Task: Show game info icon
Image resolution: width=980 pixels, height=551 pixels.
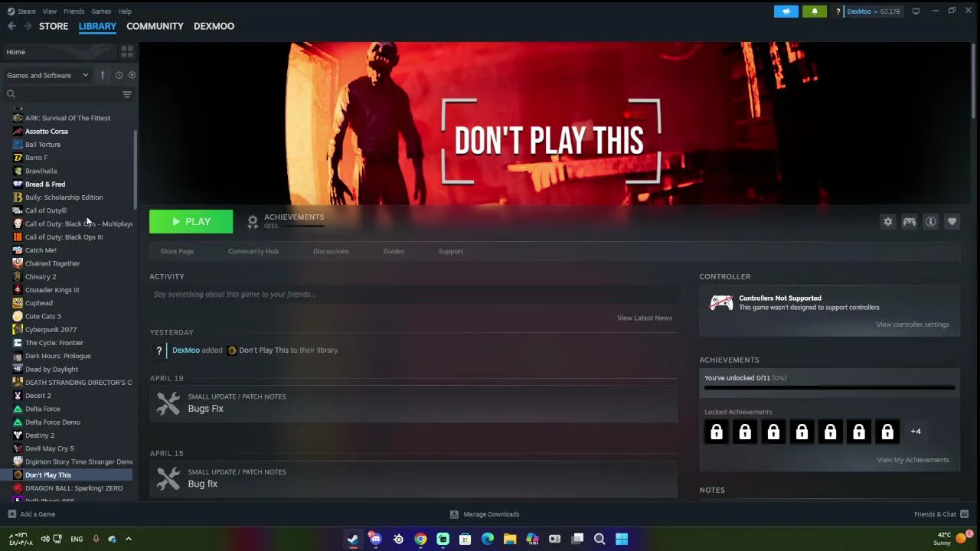Action: 931,222
